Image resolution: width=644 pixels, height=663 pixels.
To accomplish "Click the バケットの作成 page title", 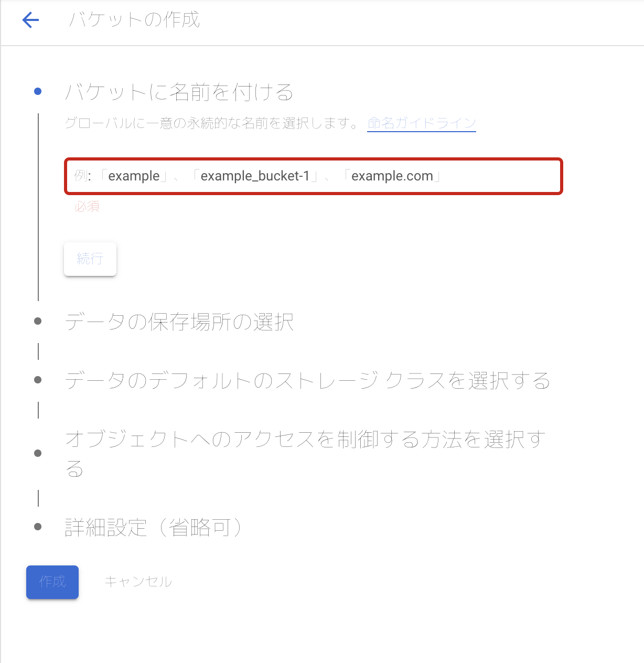I will (x=134, y=20).
